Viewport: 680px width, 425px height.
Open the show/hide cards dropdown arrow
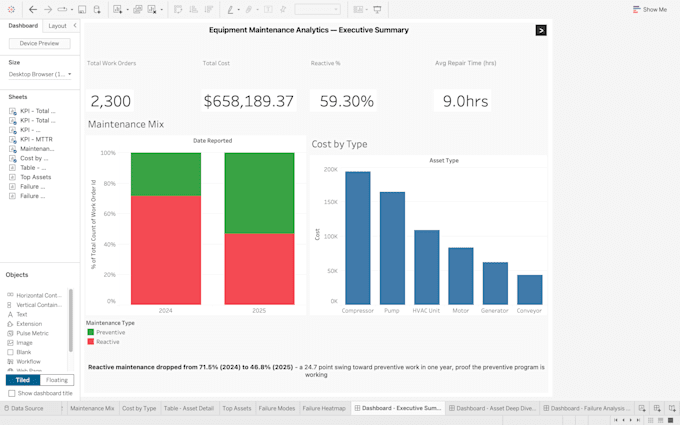[366, 10]
